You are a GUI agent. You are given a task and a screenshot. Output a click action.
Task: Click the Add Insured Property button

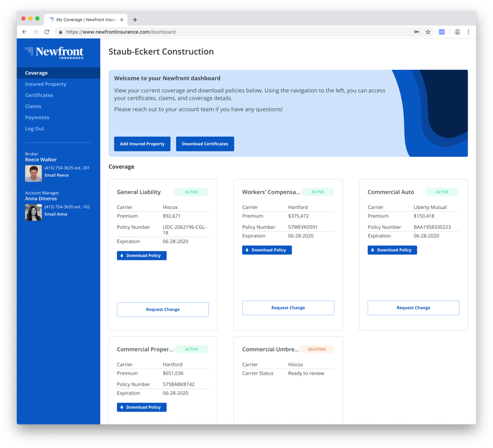pos(142,144)
